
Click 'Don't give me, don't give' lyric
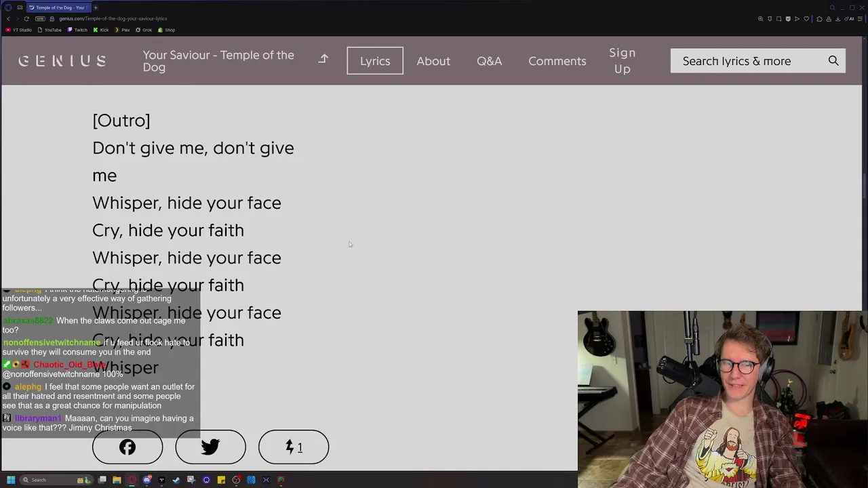pyautogui.click(x=193, y=148)
